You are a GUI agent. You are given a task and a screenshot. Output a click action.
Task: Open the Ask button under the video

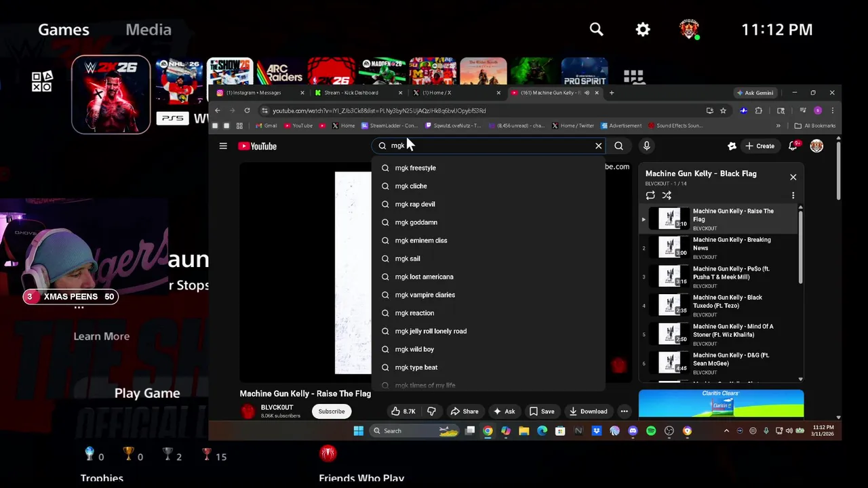click(505, 411)
